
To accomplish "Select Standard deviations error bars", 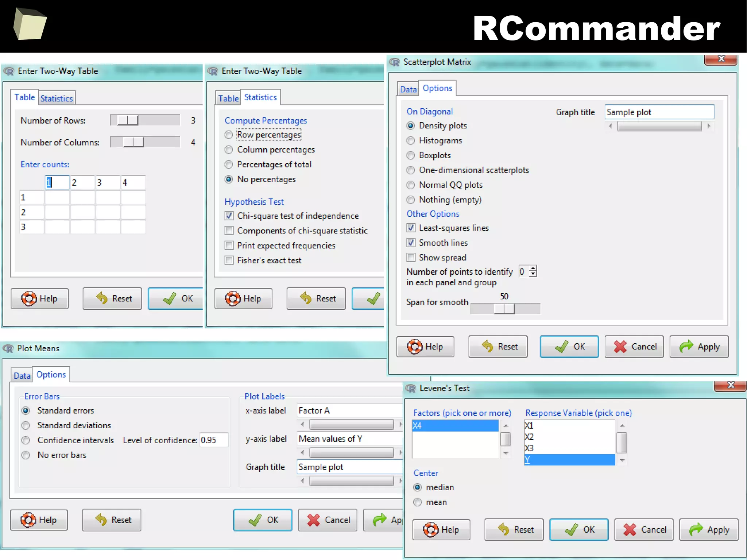I will [x=26, y=425].
